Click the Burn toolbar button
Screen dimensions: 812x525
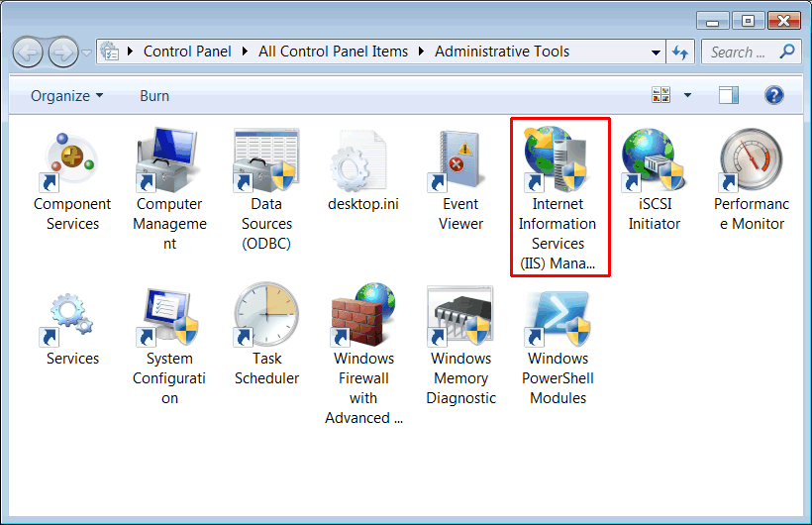point(154,96)
